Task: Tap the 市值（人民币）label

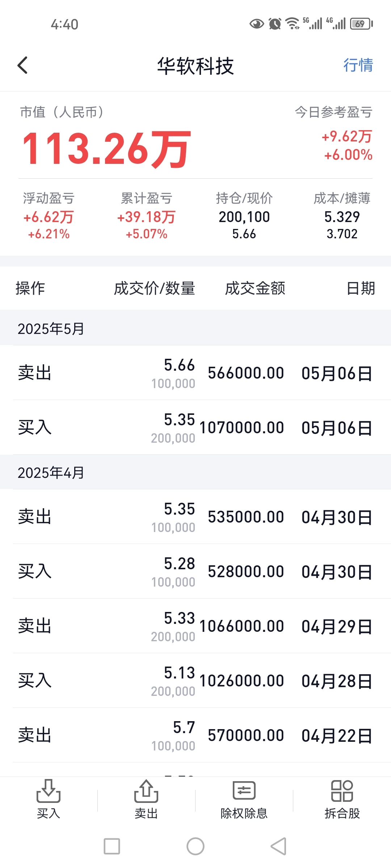Action: [62, 112]
